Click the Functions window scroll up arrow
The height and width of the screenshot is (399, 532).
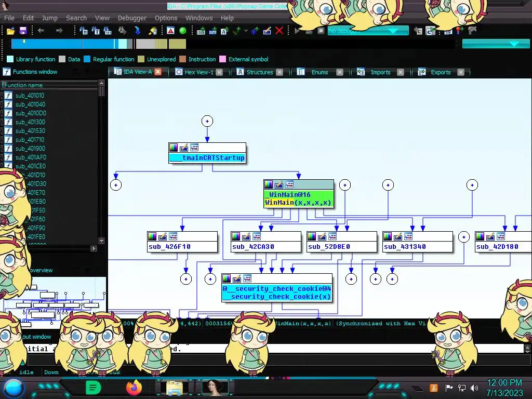tap(101, 83)
